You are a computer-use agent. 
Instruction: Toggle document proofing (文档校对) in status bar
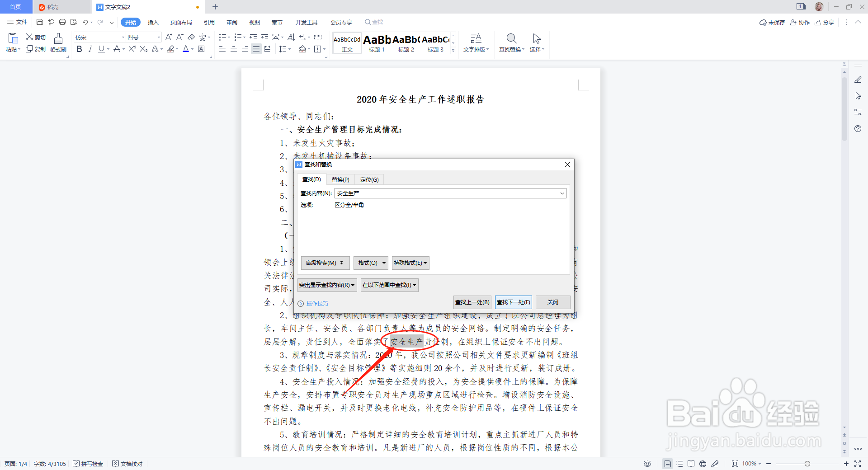point(127,464)
